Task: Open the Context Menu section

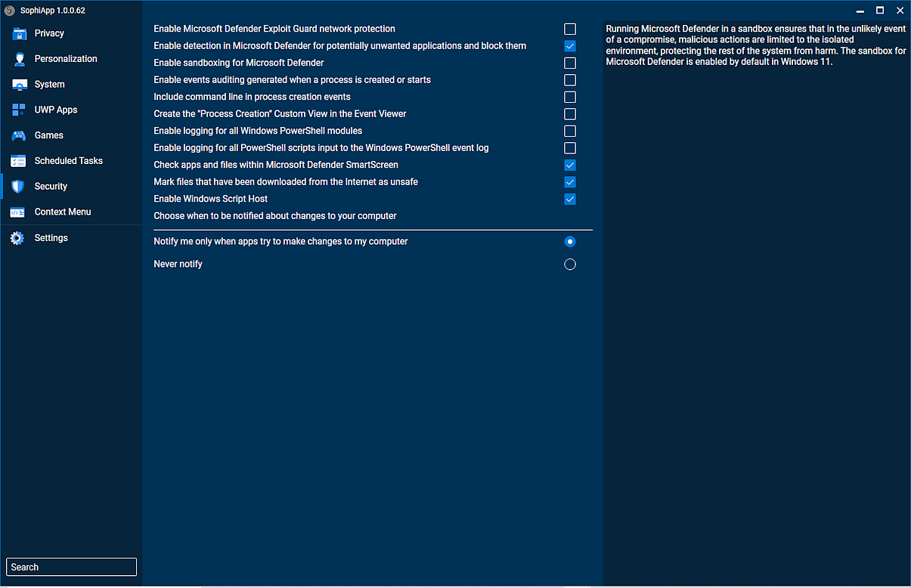Action: coord(63,212)
